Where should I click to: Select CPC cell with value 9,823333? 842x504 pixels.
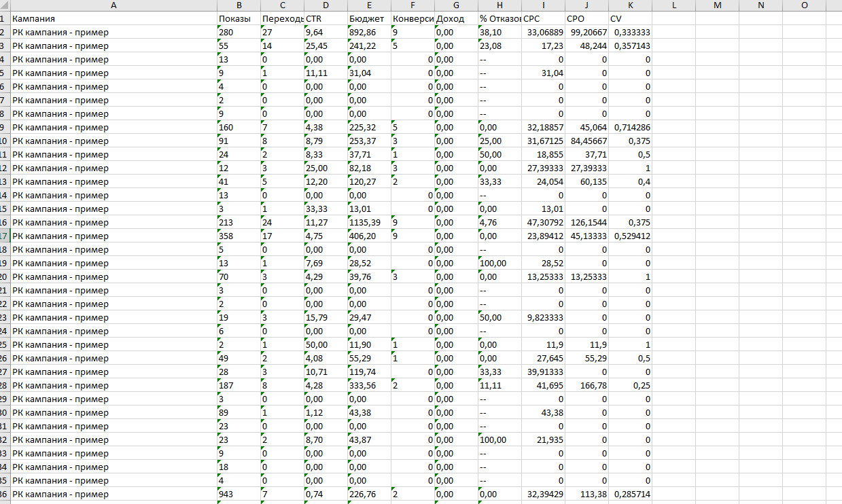coord(543,318)
